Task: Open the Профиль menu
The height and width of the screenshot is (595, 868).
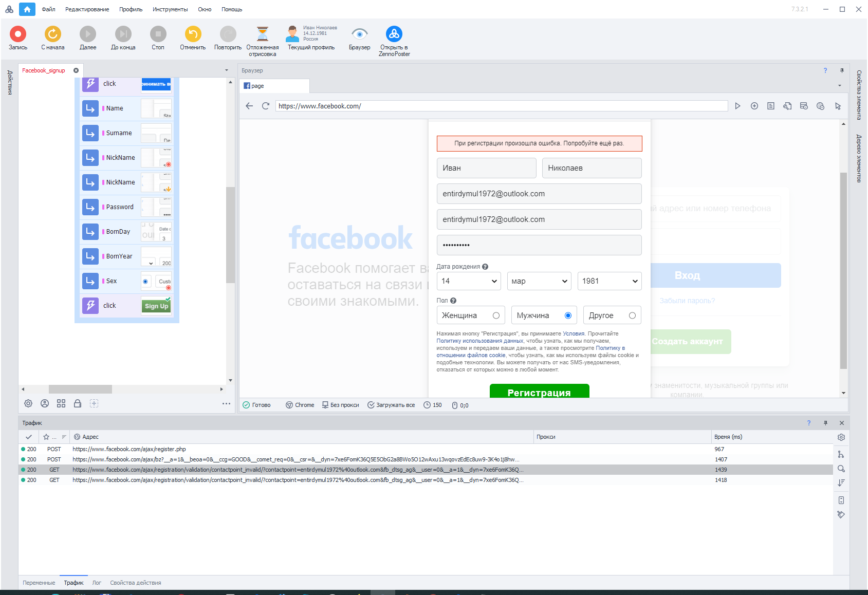Action: tap(131, 9)
